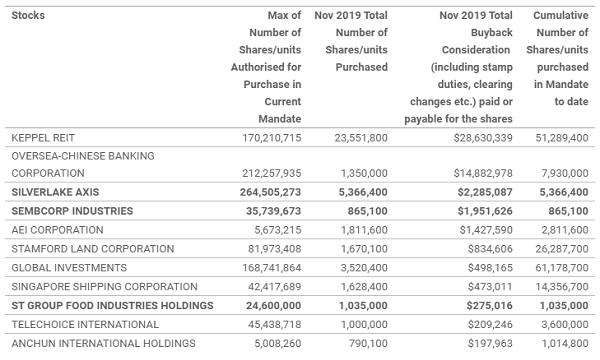Click the AEI CORPORATION stock name
The image size is (600, 360).
[57, 230]
